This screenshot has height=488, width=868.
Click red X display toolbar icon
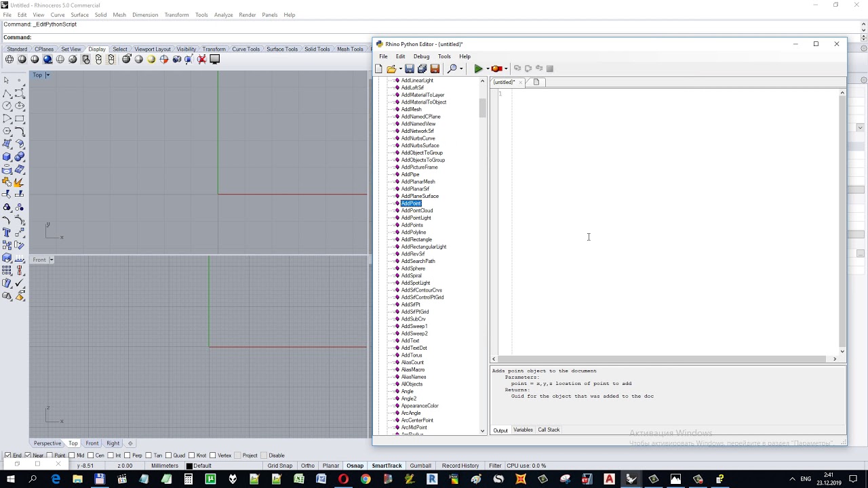[x=202, y=60]
